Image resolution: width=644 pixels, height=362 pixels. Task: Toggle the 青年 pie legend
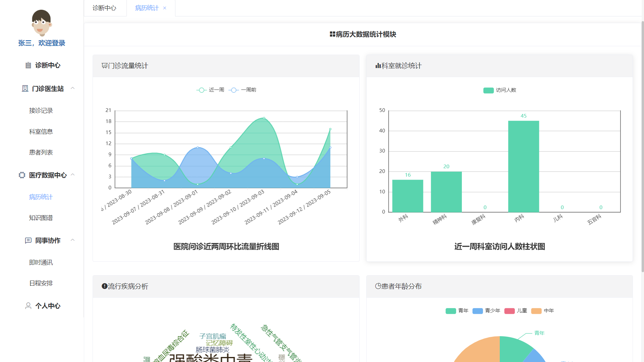point(457,311)
